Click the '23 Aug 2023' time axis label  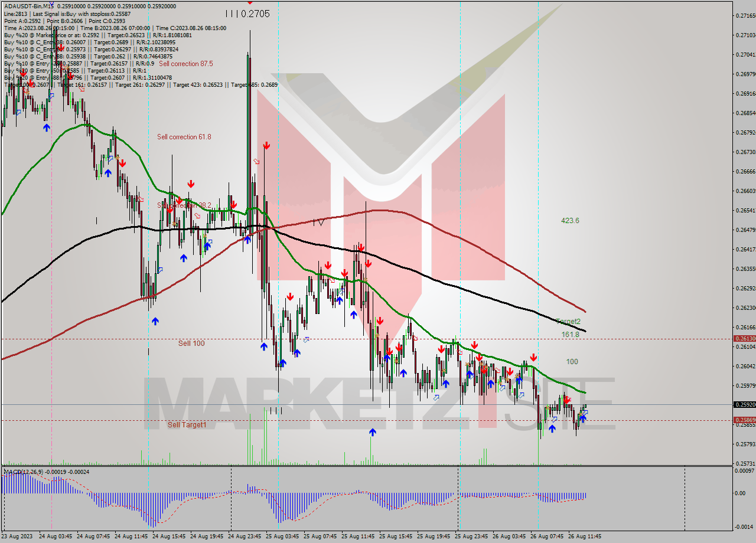[18, 537]
